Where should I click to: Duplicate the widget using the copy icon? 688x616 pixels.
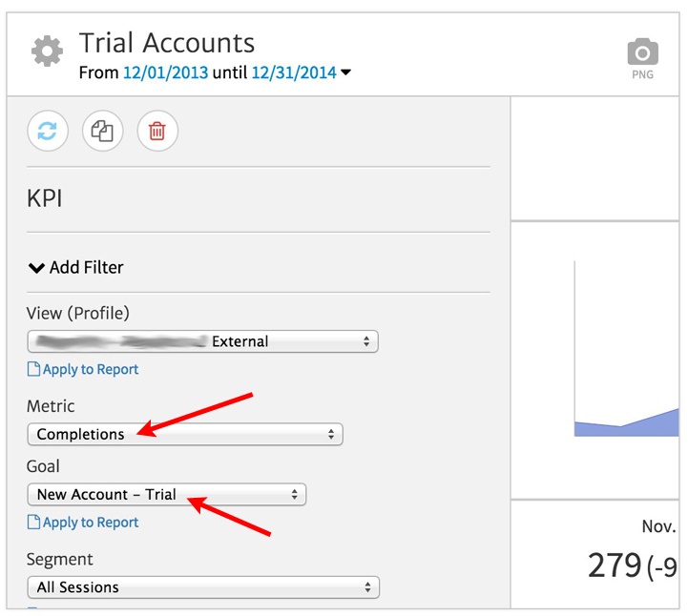pos(102,132)
